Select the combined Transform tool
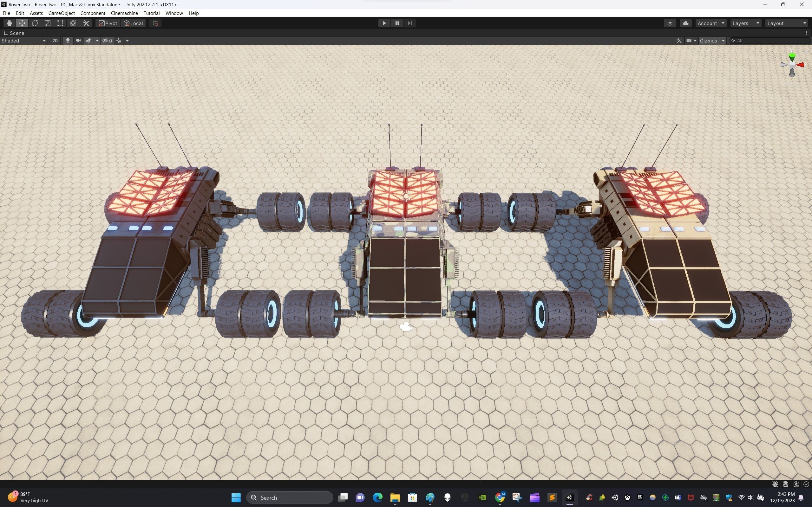812x507 pixels. (73, 23)
